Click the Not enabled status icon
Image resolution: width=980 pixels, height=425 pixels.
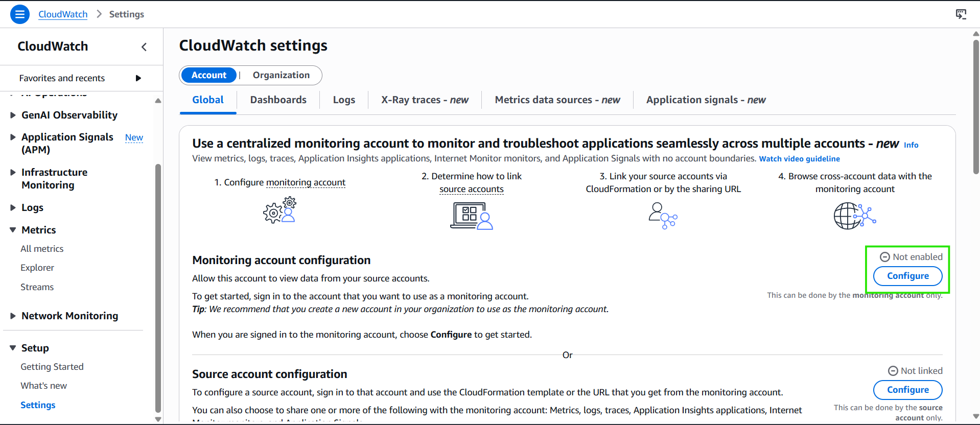(885, 257)
